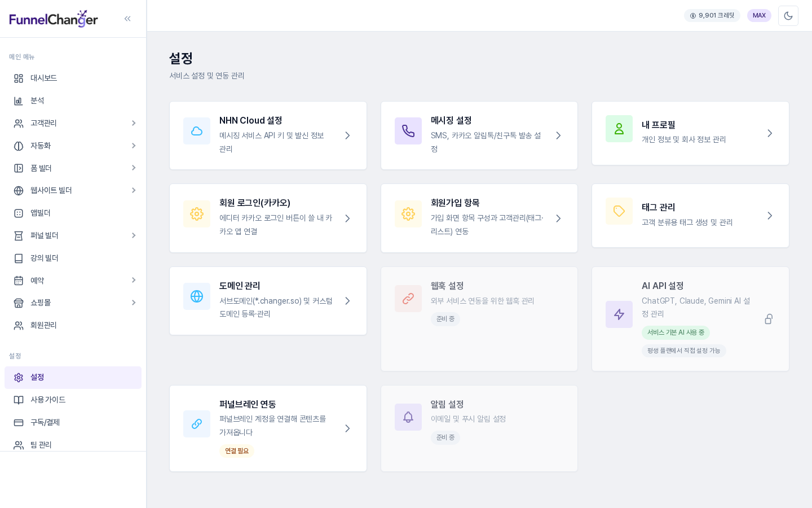Click the 회원가입 항목 gear icon
Screen dimensions: 812x508
[x=408, y=214]
